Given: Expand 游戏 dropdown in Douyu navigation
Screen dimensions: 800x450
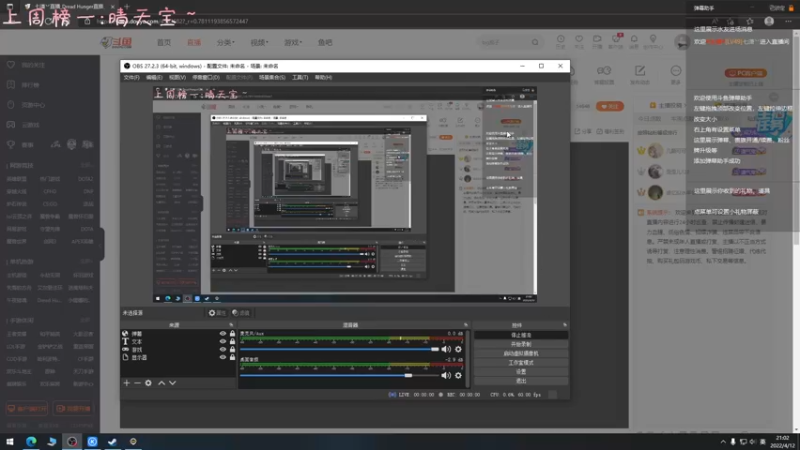Looking at the screenshot, I should [293, 42].
